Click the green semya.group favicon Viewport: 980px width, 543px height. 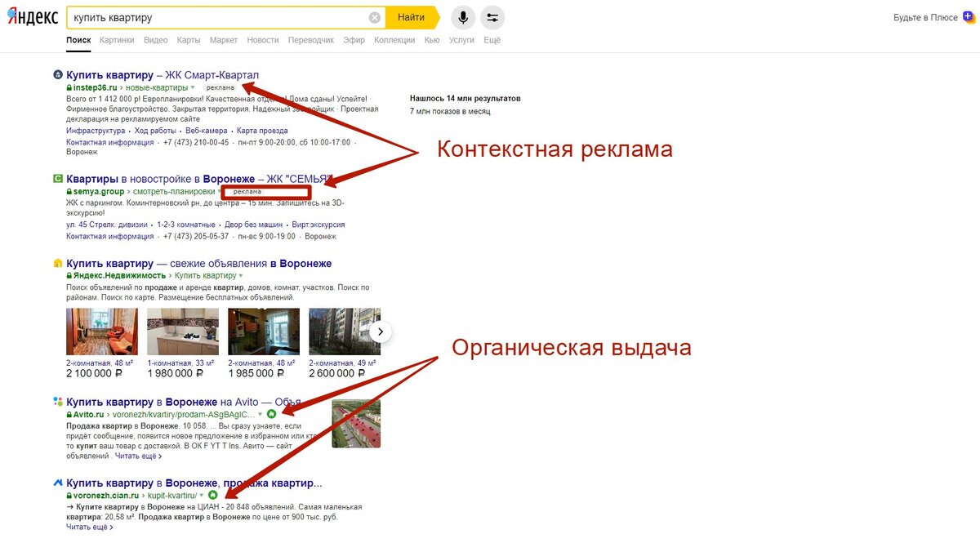58,179
